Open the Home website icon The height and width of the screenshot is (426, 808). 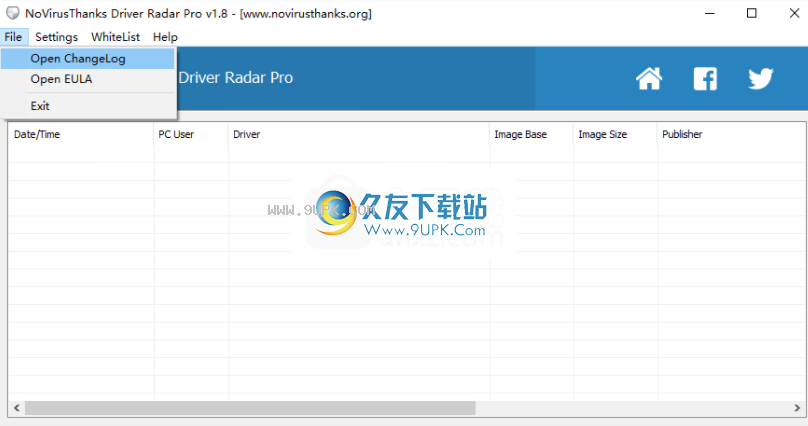click(649, 79)
